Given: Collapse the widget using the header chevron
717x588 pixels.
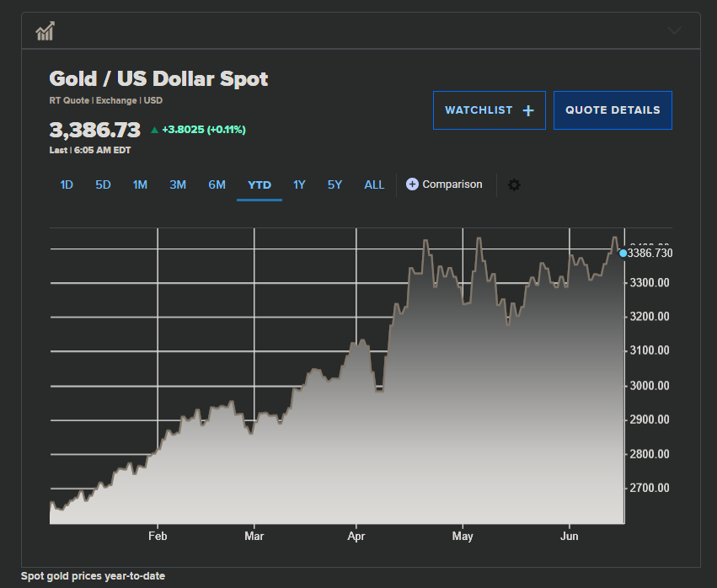Looking at the screenshot, I should coord(674,31).
